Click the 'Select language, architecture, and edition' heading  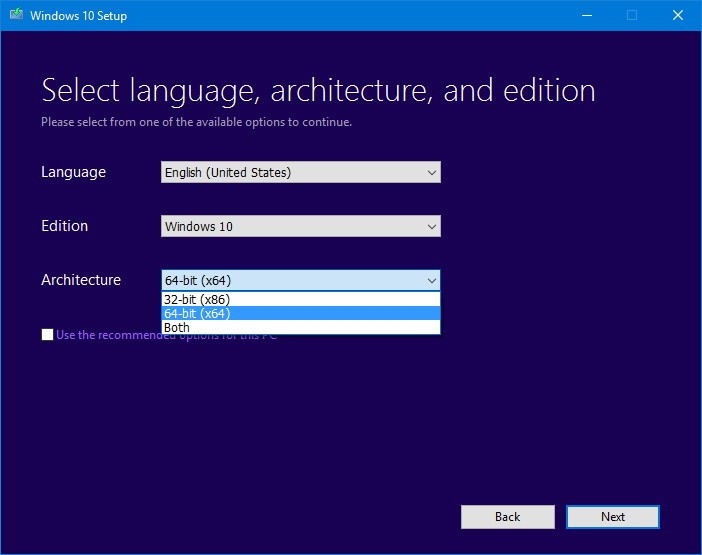[x=318, y=91]
